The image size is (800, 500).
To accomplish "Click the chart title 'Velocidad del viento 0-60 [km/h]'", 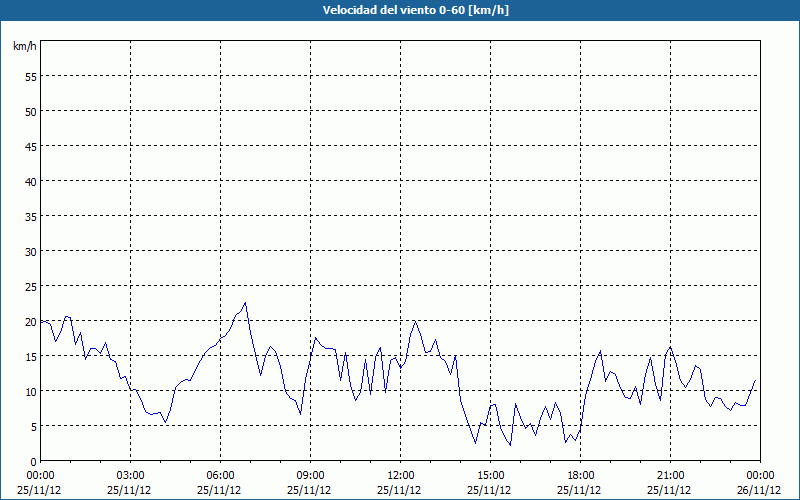I will 415,10.
